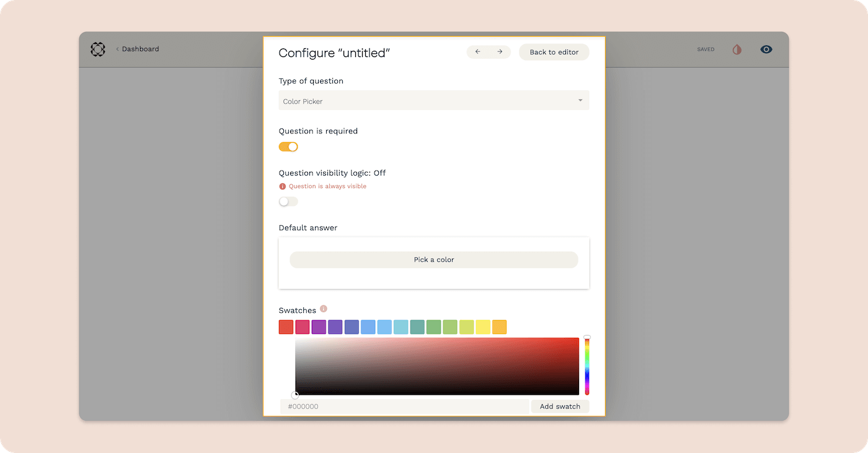Click the eye preview icon

tap(766, 50)
